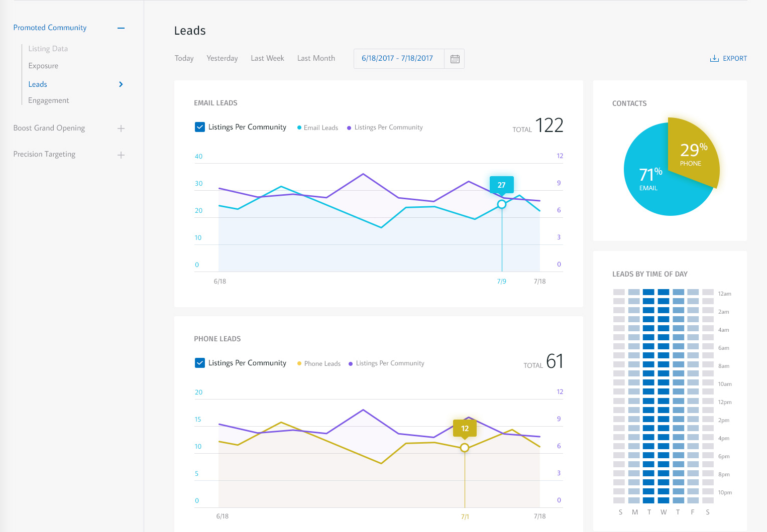Image resolution: width=767 pixels, height=532 pixels.
Task: Open the Engagement sidebar link
Action: 49,100
